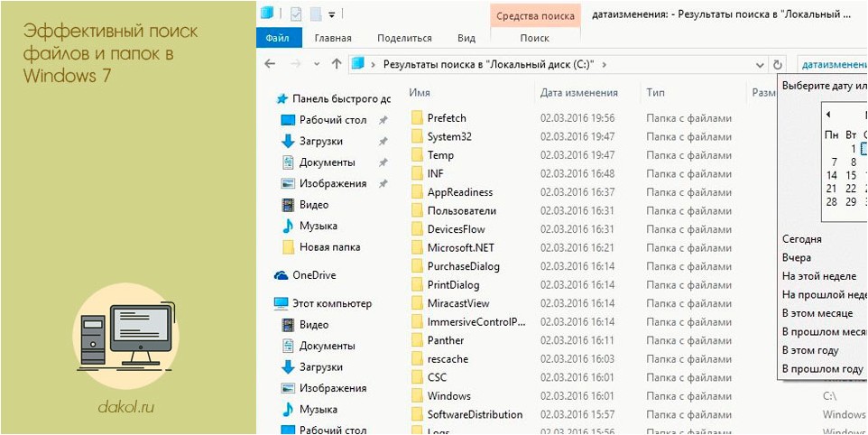Select Панель быстрого доступа in the sidebar
The image size is (868, 435).
(334, 99)
